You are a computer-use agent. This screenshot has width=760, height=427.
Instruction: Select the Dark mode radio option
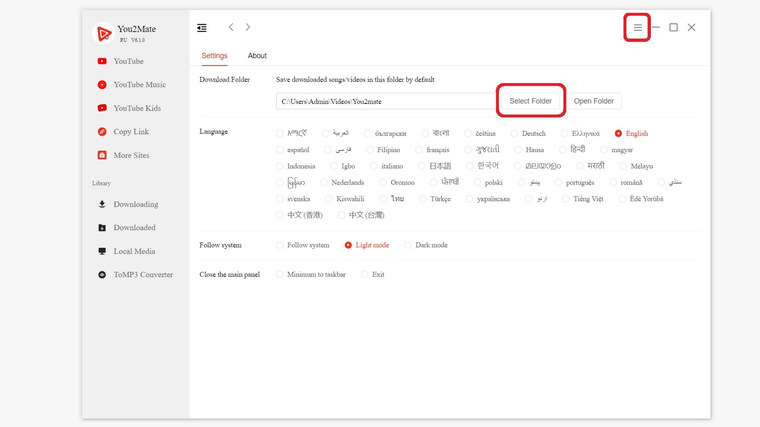coord(408,245)
